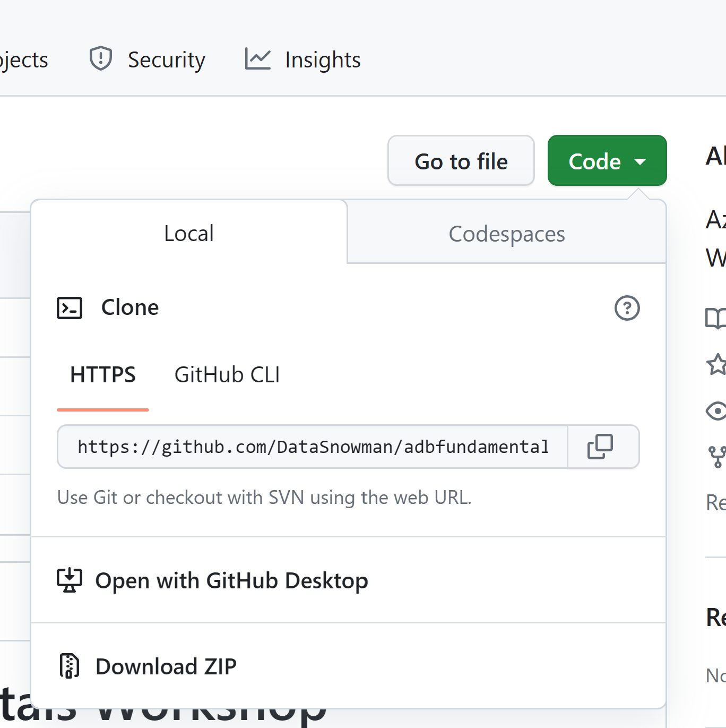The image size is (726, 728).
Task: Click the Go to file button
Action: 461,161
